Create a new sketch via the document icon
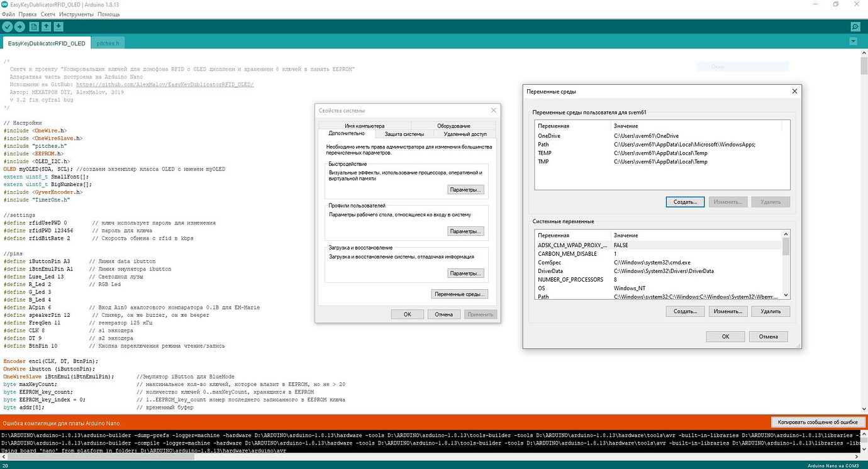The height and width of the screenshot is (469, 868). (35, 26)
